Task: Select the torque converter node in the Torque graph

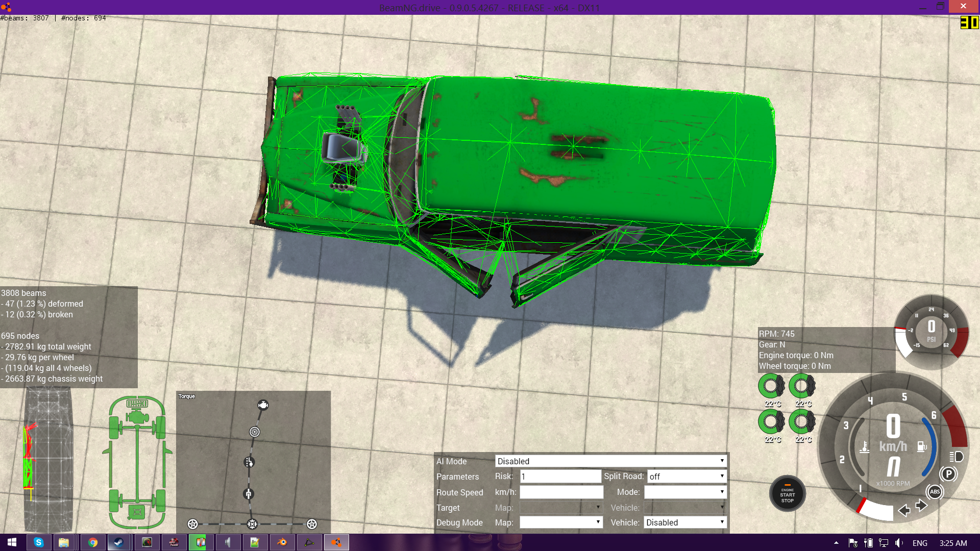Action: pos(255,432)
